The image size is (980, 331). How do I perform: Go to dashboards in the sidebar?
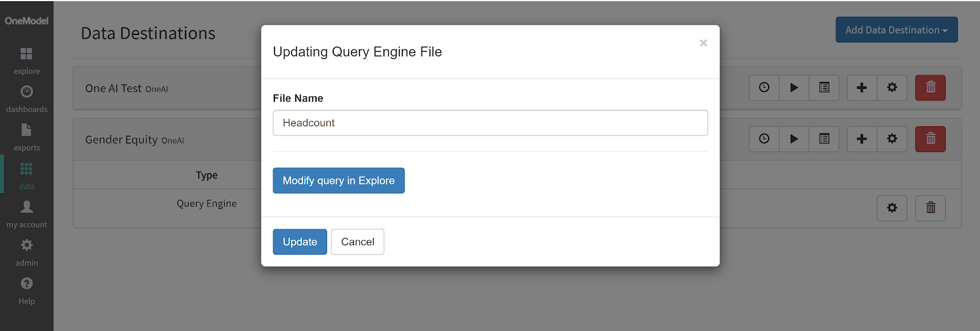point(26,99)
